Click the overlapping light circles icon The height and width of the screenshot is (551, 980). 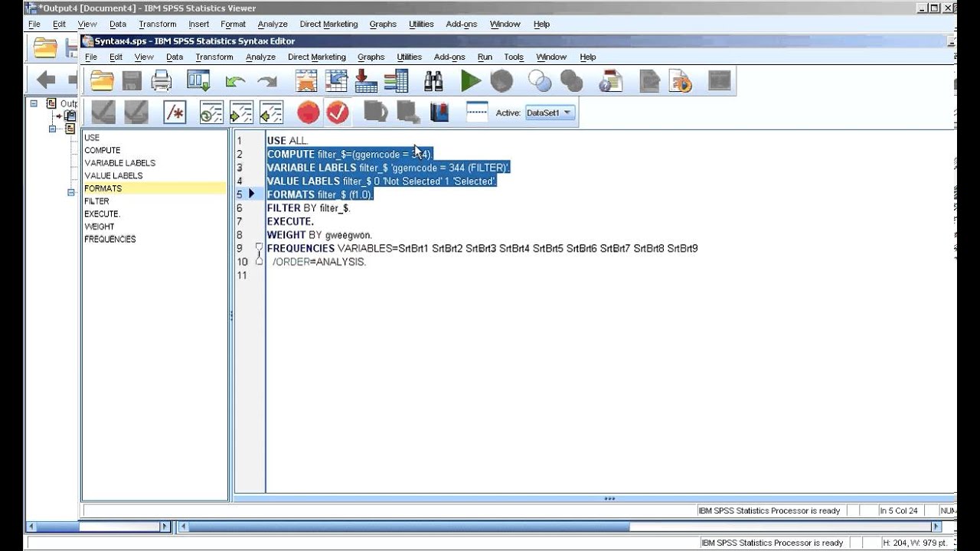coord(540,80)
